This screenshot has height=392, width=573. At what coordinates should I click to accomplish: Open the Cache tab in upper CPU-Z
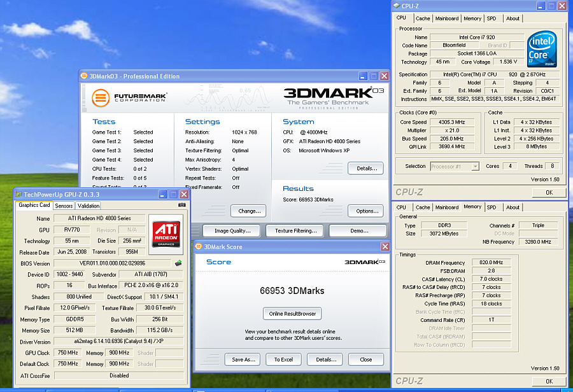(x=423, y=18)
